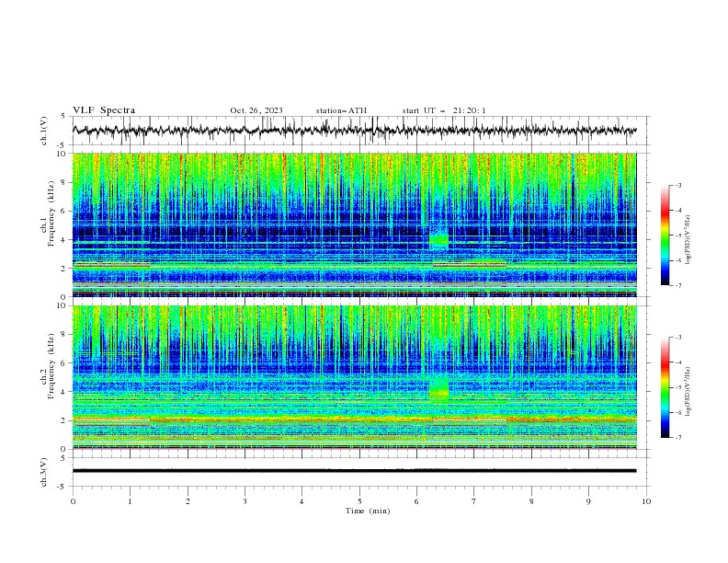
Task: Click the "ch.3(V)" axis label
Action: (x=44, y=472)
